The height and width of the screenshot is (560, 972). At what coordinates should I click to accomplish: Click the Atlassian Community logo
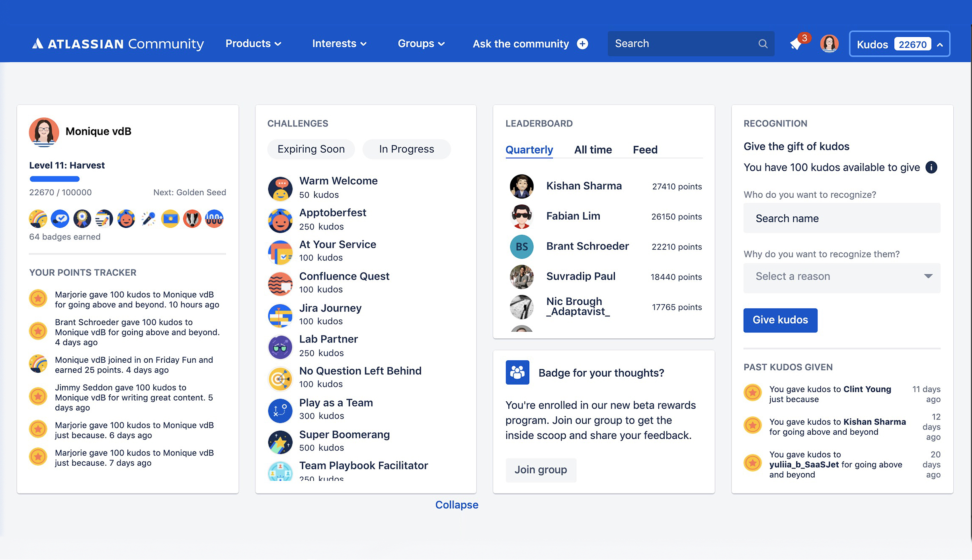point(118,43)
